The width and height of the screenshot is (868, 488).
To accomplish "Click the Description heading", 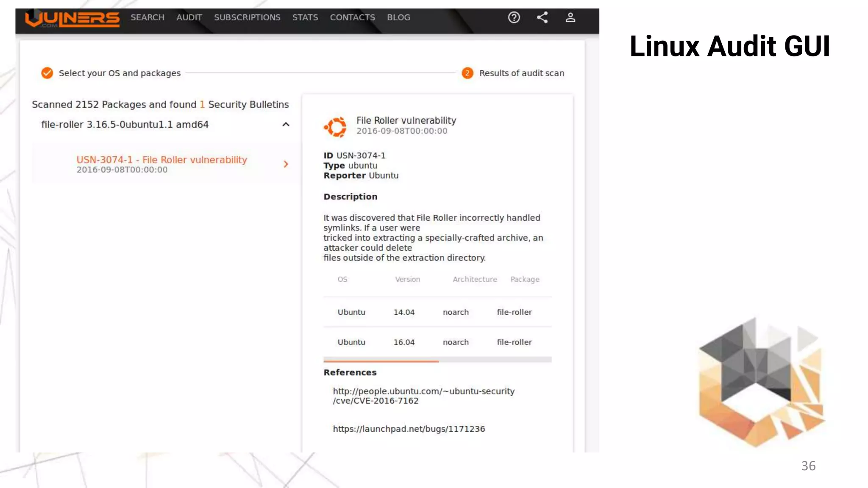I will pos(350,197).
